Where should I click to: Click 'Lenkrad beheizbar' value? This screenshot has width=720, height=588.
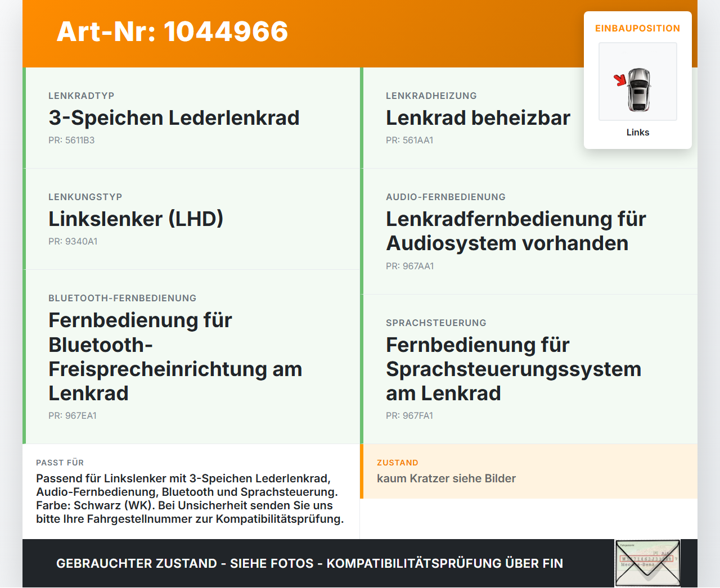[x=478, y=117]
